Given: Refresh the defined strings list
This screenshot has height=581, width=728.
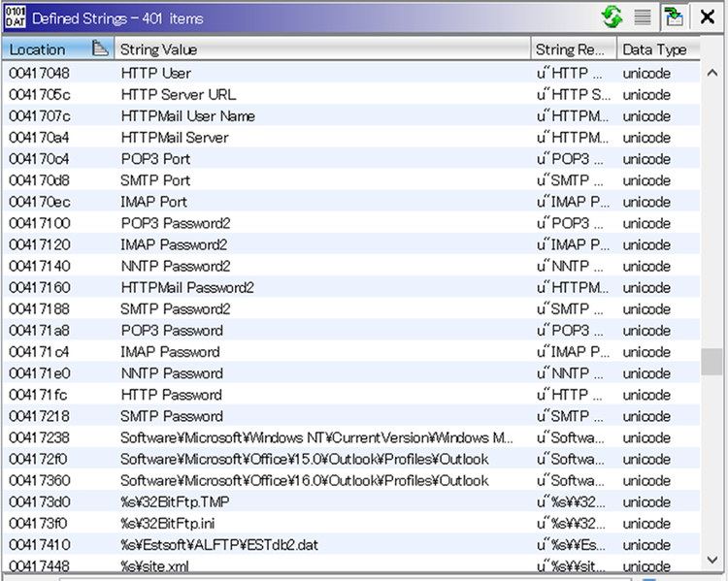Looking at the screenshot, I should pos(612,17).
